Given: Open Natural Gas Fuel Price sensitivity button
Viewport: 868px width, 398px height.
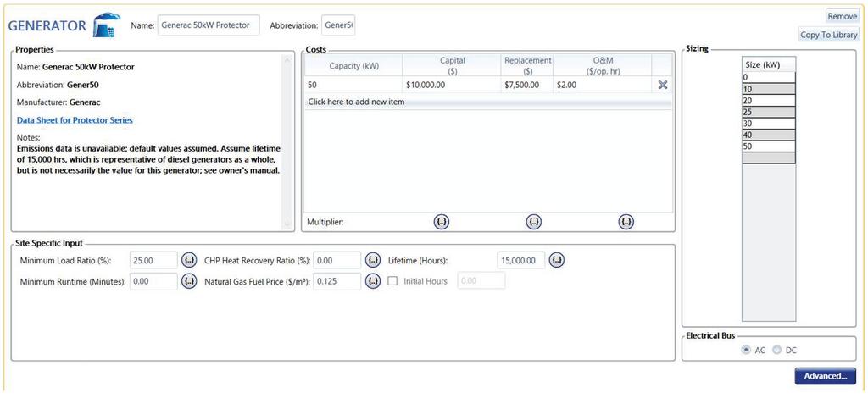Looking at the screenshot, I should [x=373, y=281].
